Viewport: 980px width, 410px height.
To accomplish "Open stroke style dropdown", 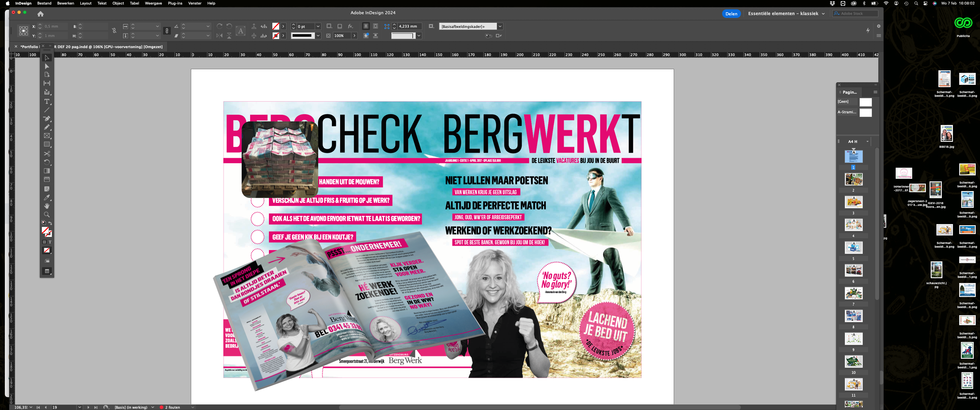I will pos(318,36).
